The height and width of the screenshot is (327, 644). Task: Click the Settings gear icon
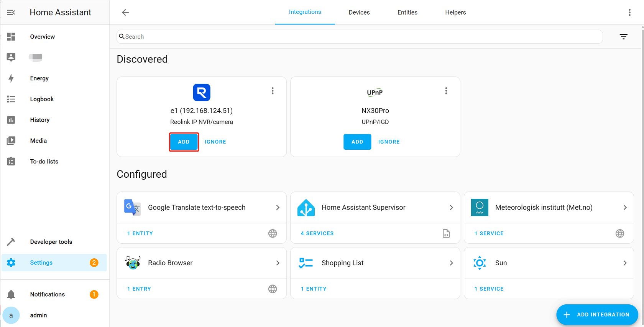(11, 263)
